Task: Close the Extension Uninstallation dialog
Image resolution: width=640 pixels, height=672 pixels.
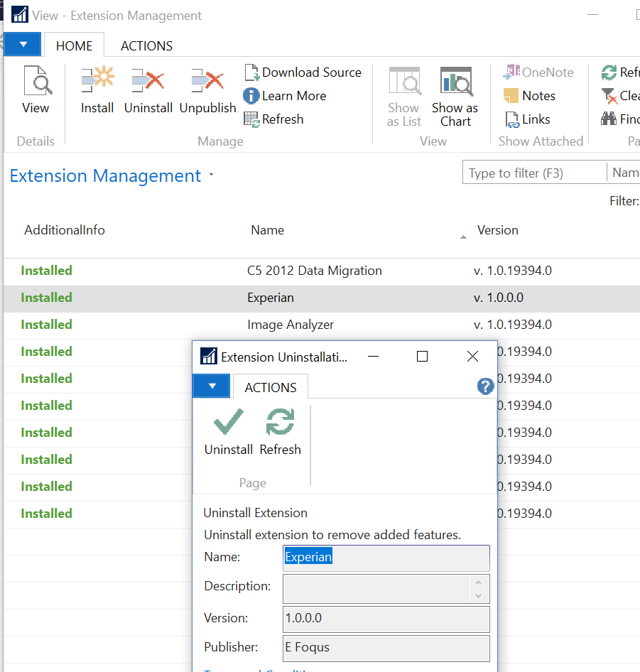Action: 472,356
